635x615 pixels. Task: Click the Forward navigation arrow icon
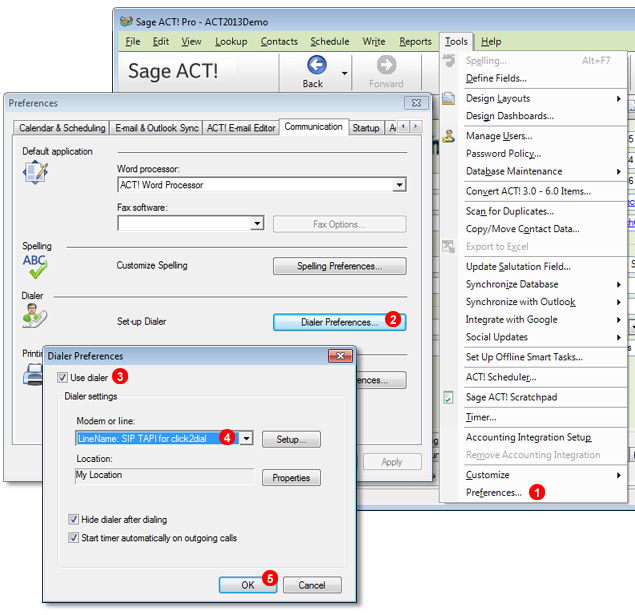pyautogui.click(x=386, y=66)
